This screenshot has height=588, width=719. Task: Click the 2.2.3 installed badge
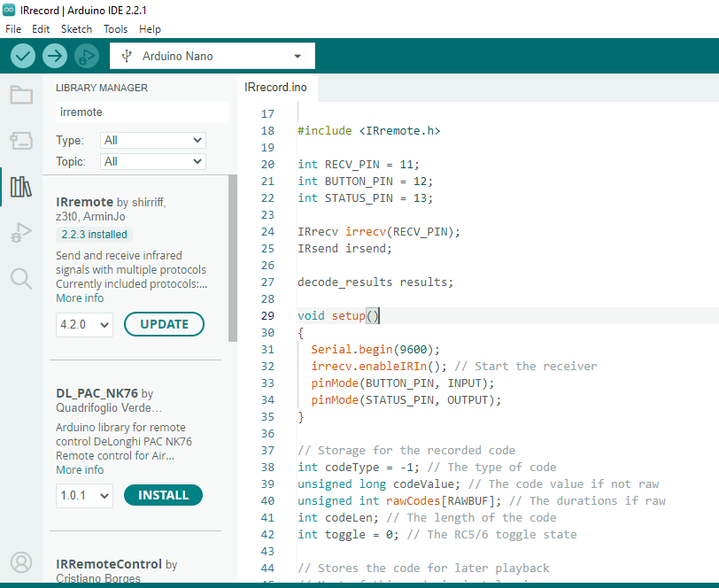click(94, 235)
